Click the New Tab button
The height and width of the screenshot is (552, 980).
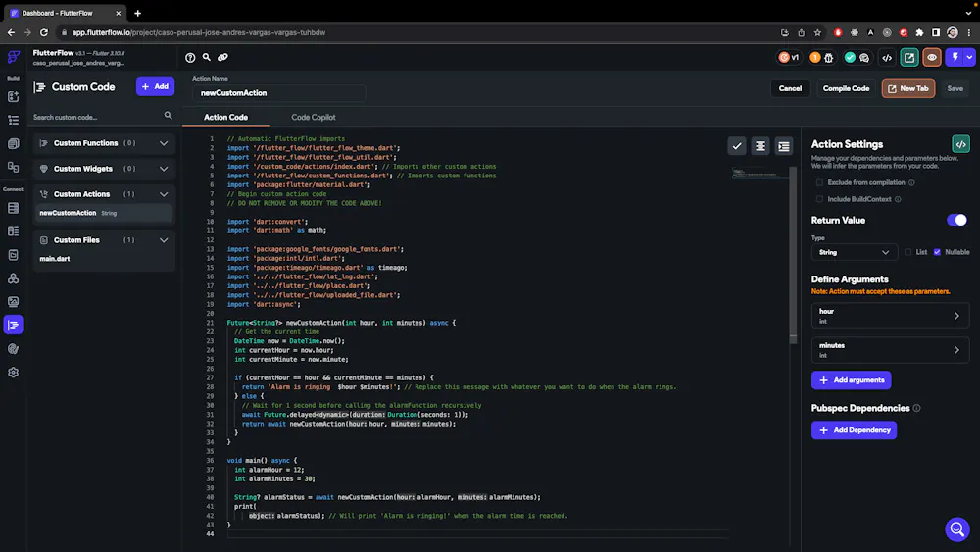908,89
